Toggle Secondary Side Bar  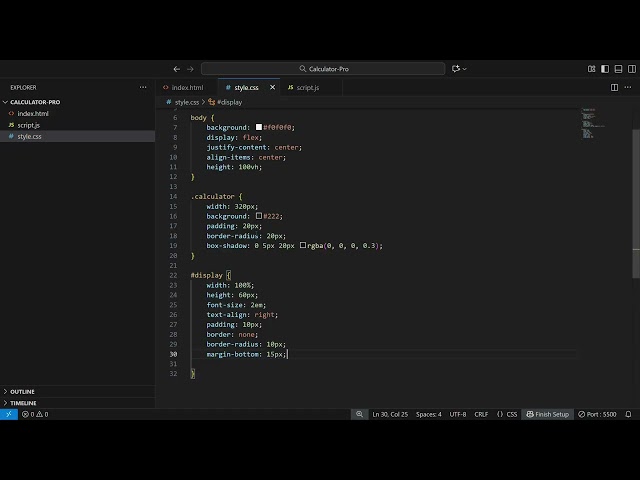point(632,69)
